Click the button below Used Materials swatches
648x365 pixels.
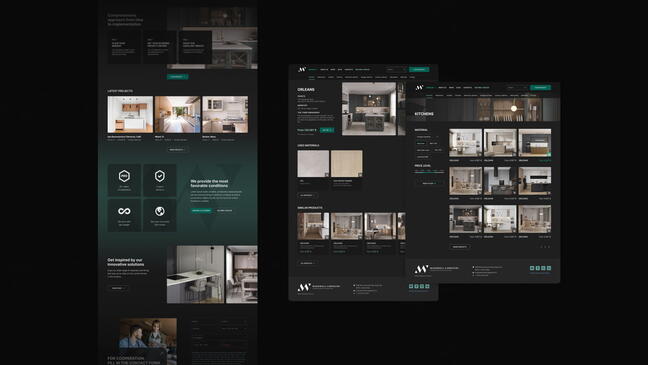307,195
